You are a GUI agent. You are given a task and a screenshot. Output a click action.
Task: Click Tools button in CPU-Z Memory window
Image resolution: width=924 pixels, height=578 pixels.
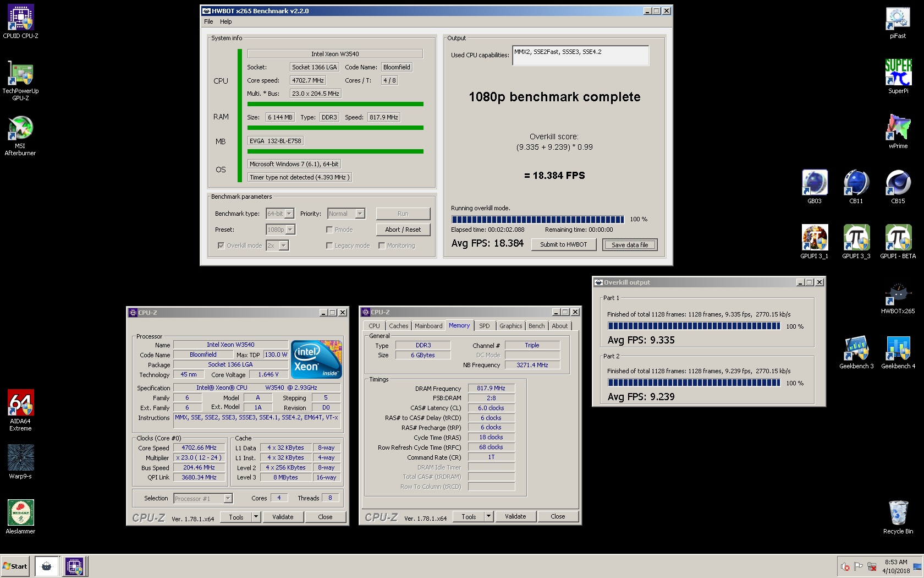point(469,516)
